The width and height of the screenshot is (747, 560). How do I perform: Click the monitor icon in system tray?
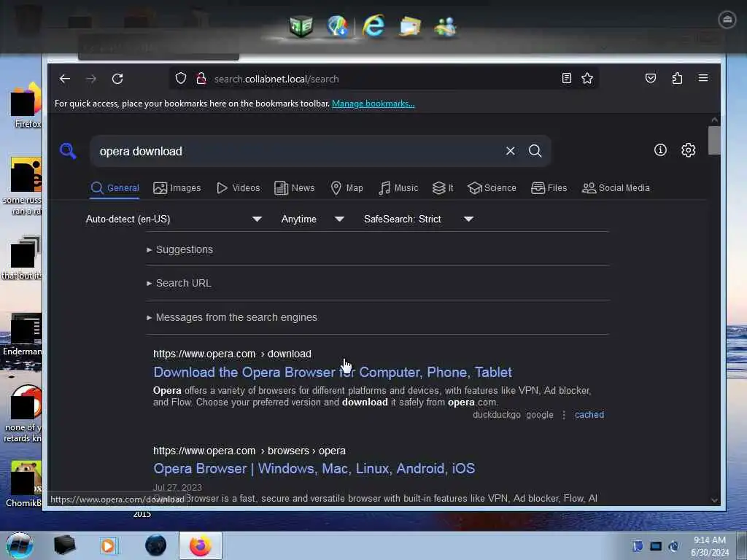click(x=656, y=546)
